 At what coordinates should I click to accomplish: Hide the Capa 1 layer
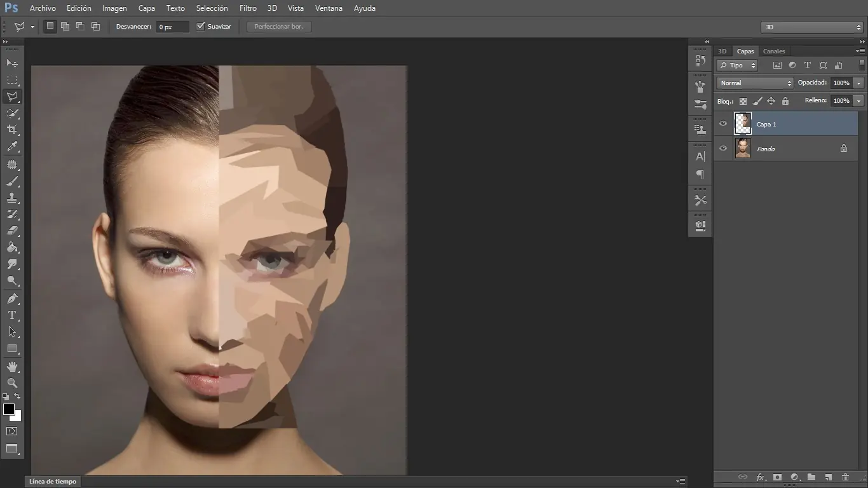[722, 124]
